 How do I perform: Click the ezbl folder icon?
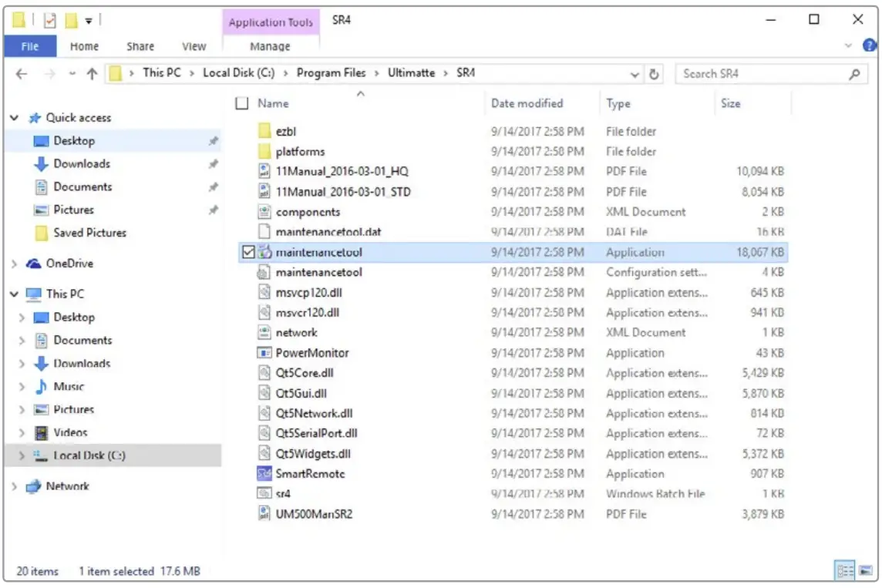(x=264, y=131)
